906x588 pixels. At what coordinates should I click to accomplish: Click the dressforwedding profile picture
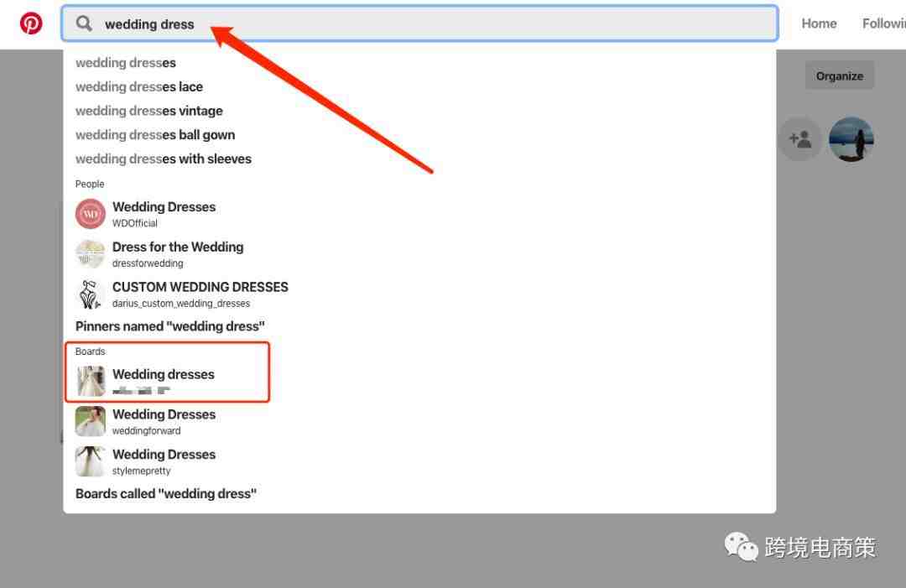coord(90,254)
